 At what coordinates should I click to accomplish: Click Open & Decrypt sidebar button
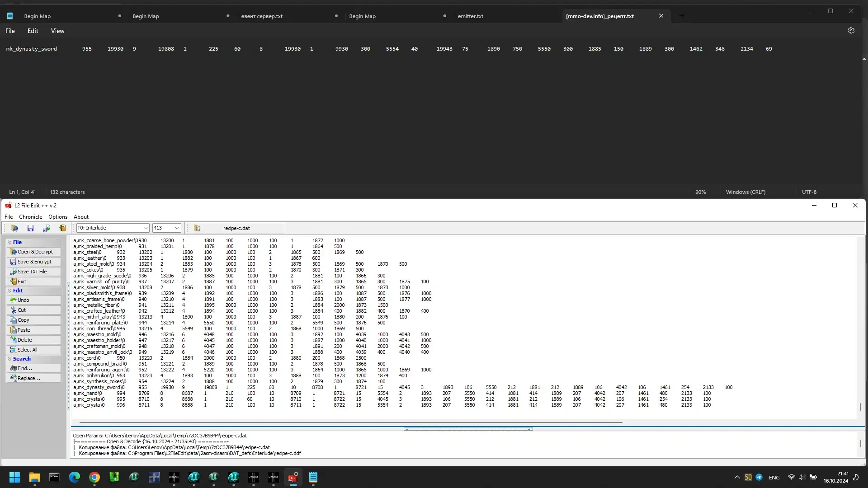coord(34,252)
